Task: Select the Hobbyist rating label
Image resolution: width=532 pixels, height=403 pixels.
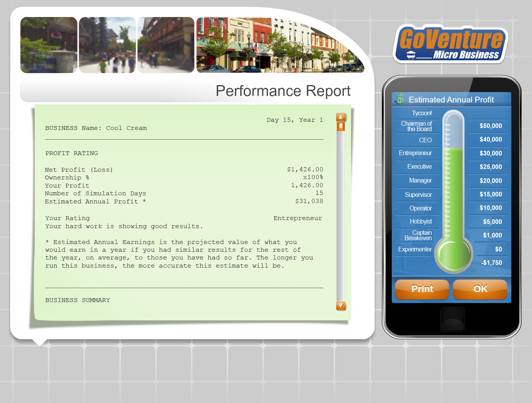Action: point(421,221)
